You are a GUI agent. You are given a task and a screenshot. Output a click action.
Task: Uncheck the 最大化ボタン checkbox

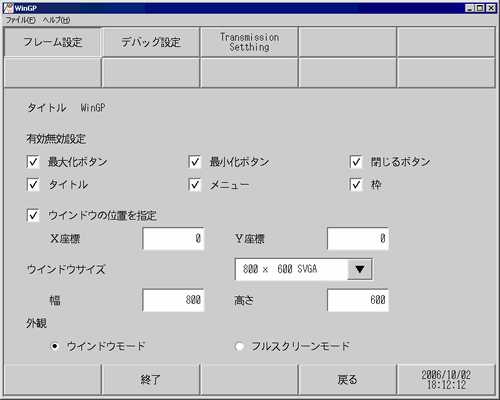click(x=33, y=162)
